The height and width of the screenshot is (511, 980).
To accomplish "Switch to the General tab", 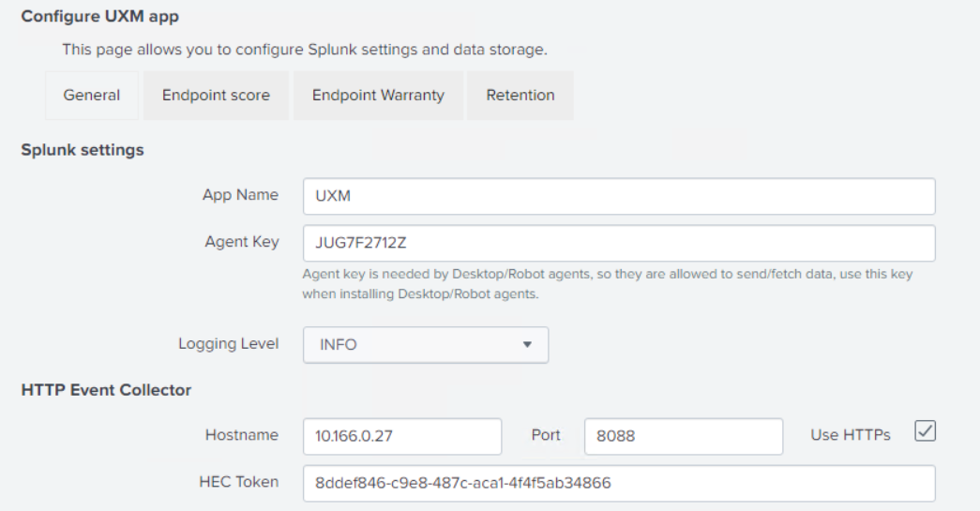I will pyautogui.click(x=92, y=95).
